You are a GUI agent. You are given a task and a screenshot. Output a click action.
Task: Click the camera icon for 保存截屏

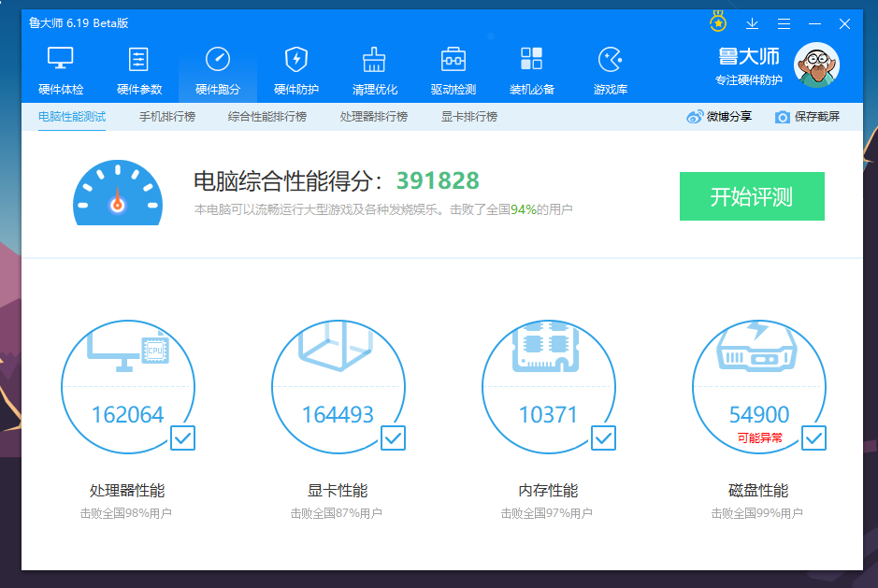[x=783, y=117]
